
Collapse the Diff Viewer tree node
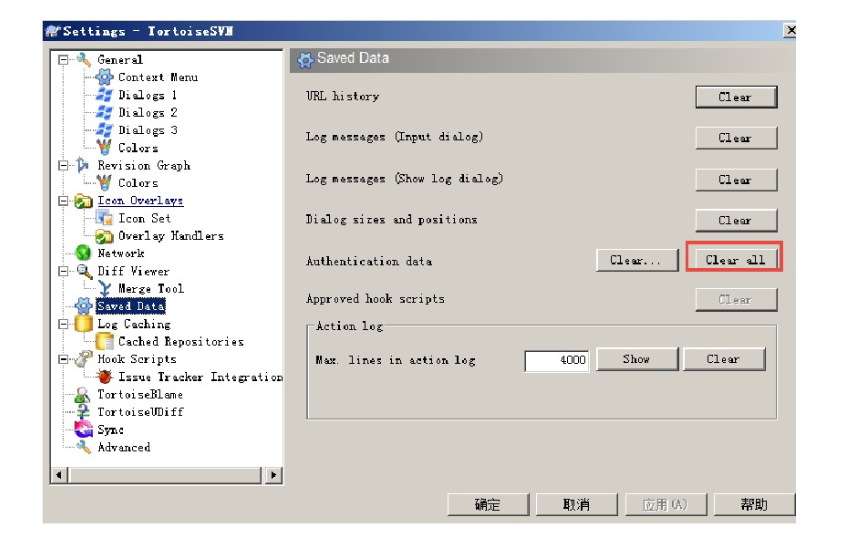tap(63, 271)
